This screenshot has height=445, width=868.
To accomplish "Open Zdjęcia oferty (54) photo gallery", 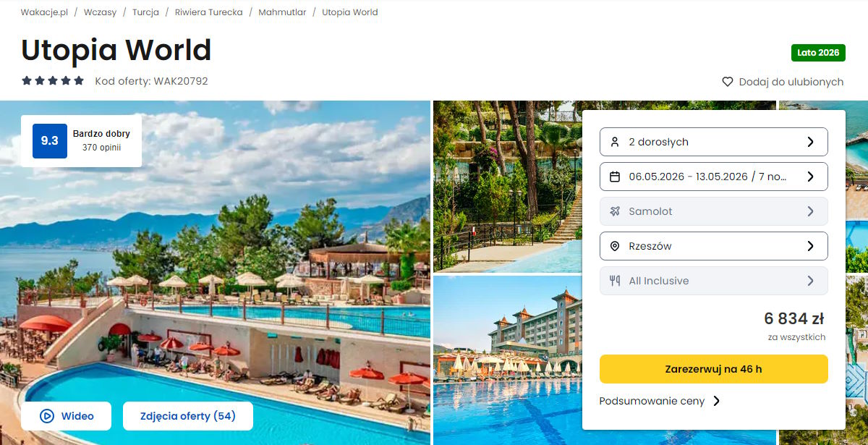I will [x=187, y=416].
